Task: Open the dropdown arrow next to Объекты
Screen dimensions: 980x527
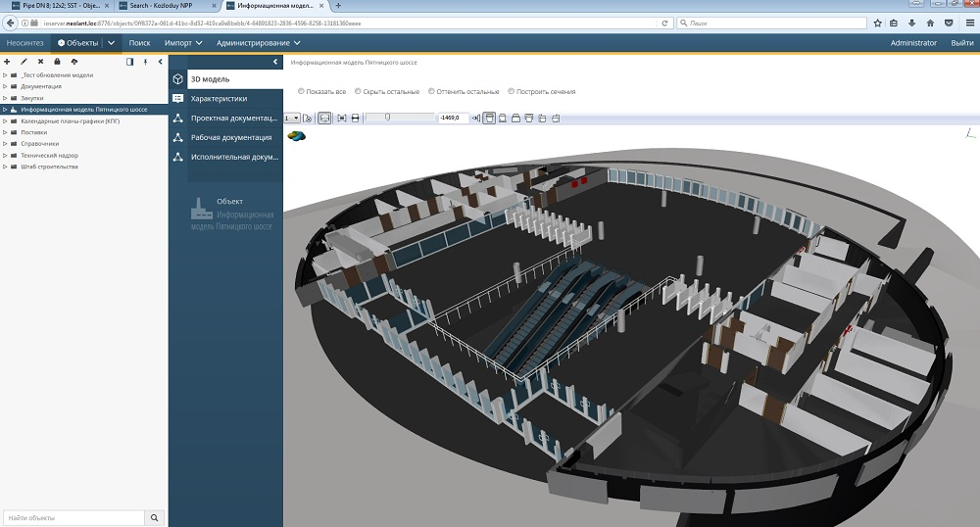Action: click(x=112, y=43)
